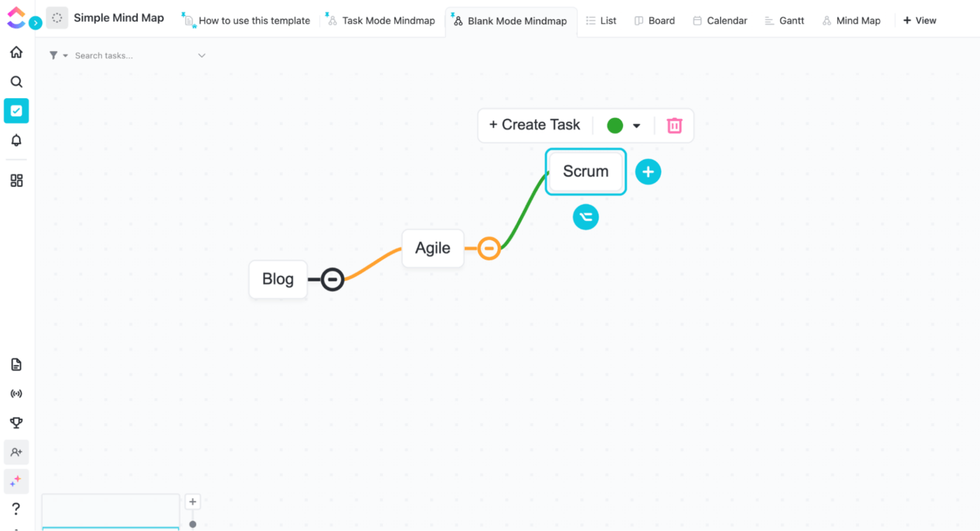
Task: Expand the sidebar with arrow toggle
Action: [36, 23]
